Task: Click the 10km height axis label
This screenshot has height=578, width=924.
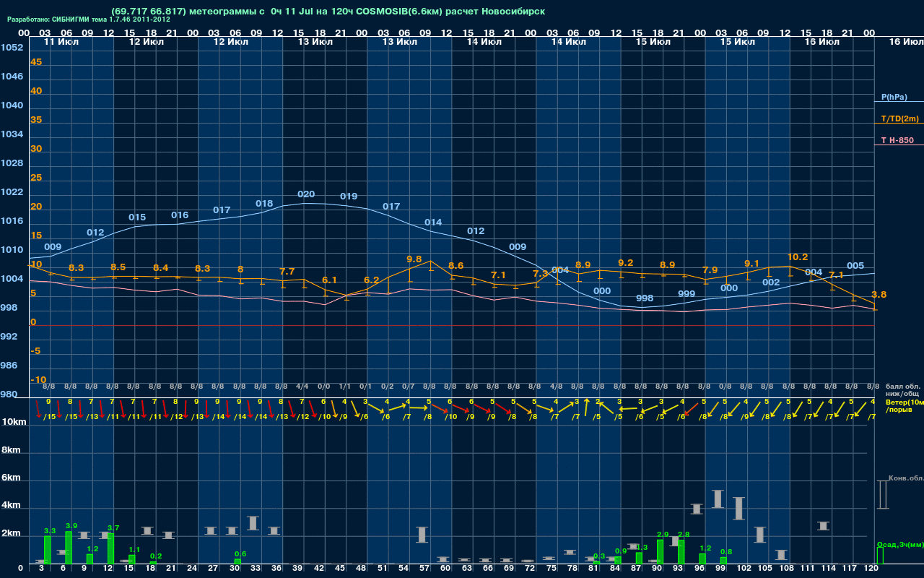Action: [x=12, y=422]
